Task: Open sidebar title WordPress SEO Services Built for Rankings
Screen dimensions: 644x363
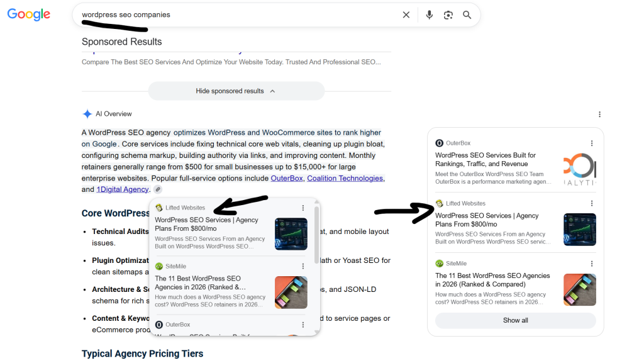Action: pos(486,159)
